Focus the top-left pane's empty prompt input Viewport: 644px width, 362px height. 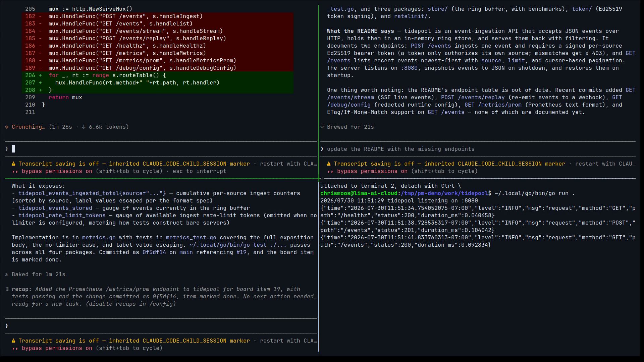click(161, 149)
